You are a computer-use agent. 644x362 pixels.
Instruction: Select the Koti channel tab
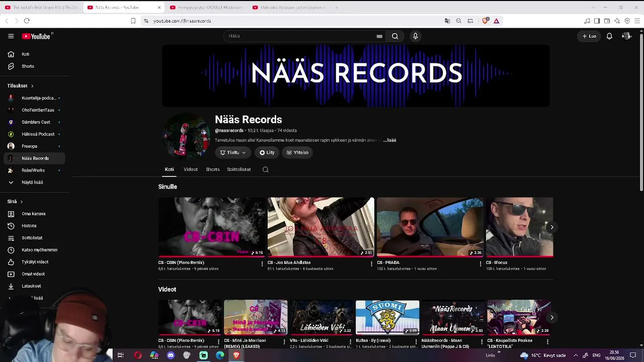[169, 169]
